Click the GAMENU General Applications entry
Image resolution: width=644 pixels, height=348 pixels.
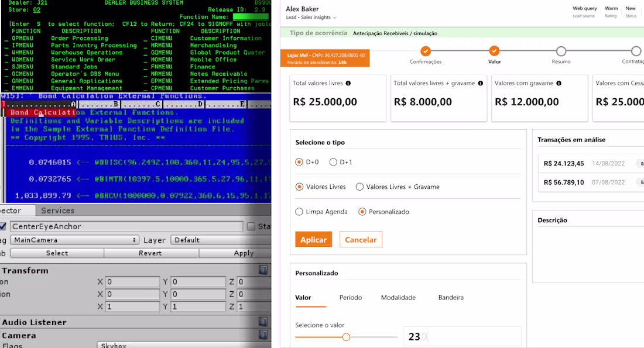pos(64,81)
